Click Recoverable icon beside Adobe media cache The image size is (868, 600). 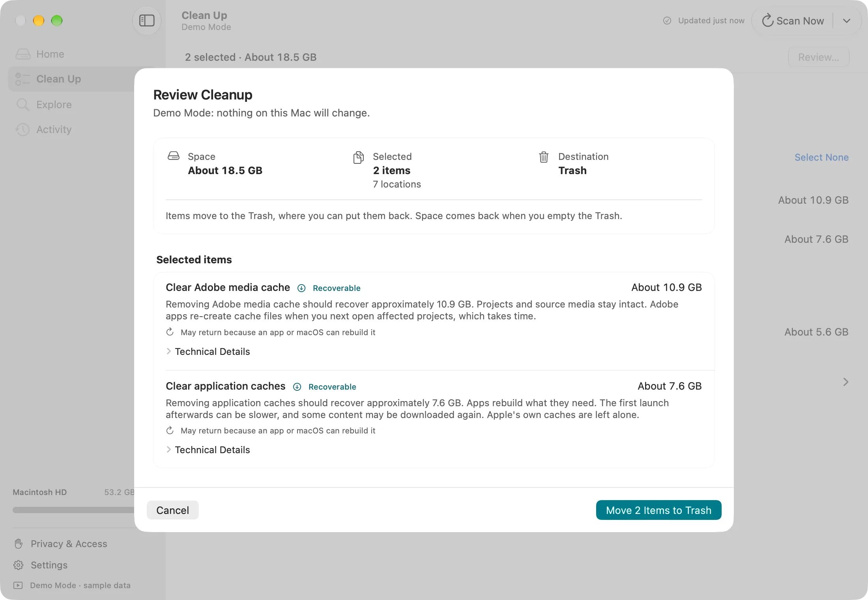[x=301, y=288]
